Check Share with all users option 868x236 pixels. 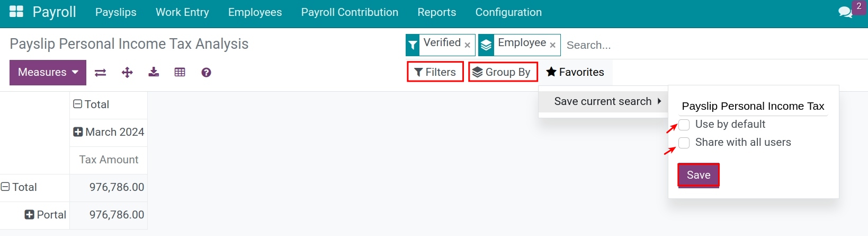pyautogui.click(x=684, y=143)
